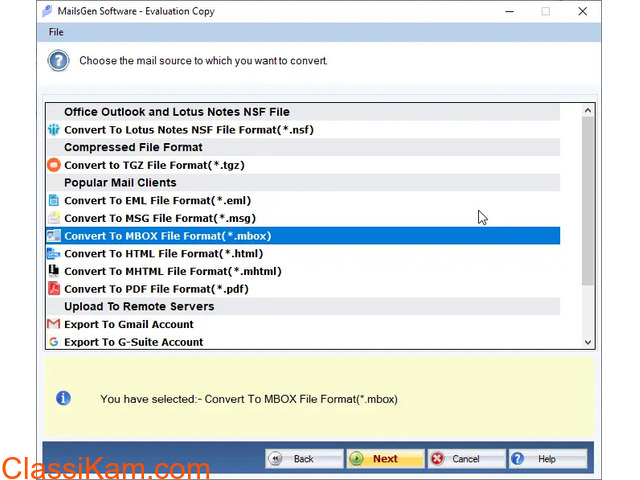Select Convert To MBOX File Format
640x480 pixels.
(302, 236)
